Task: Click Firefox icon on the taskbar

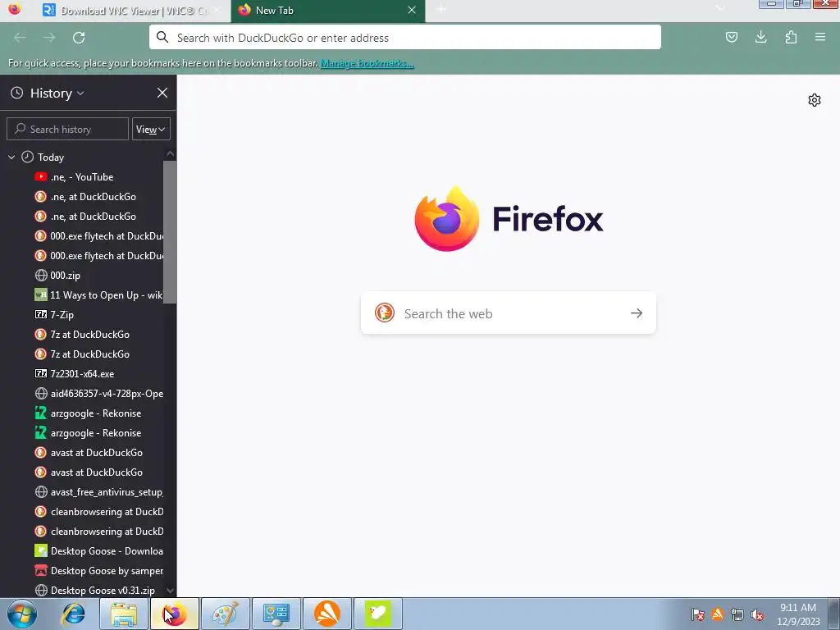Action: (175, 614)
